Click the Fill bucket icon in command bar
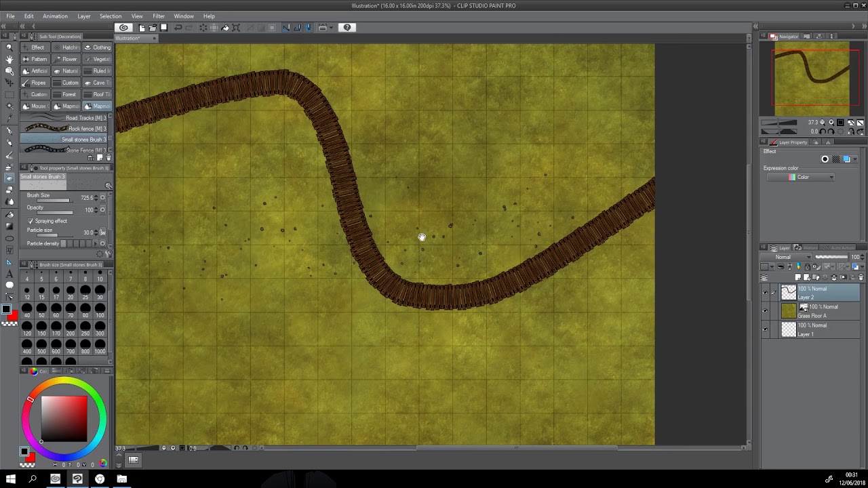 pyautogui.click(x=225, y=28)
